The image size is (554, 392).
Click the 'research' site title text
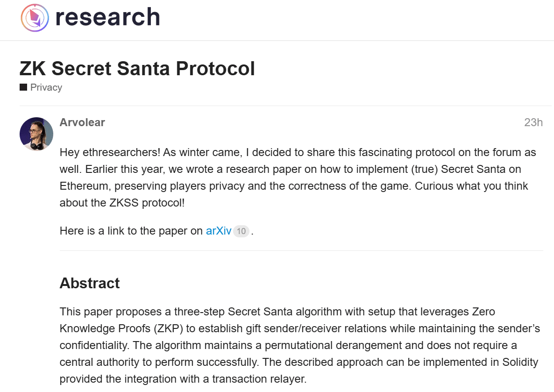(107, 17)
